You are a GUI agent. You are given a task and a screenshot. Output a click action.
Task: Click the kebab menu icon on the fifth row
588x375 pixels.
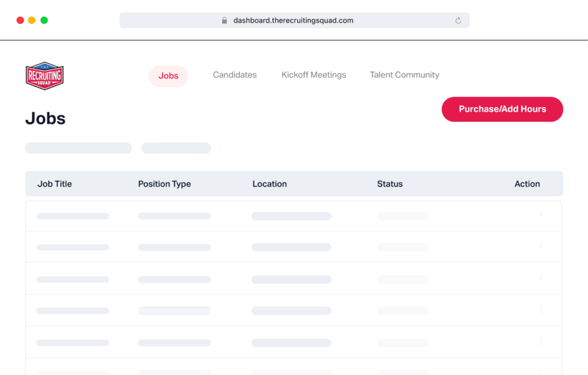[540, 342]
